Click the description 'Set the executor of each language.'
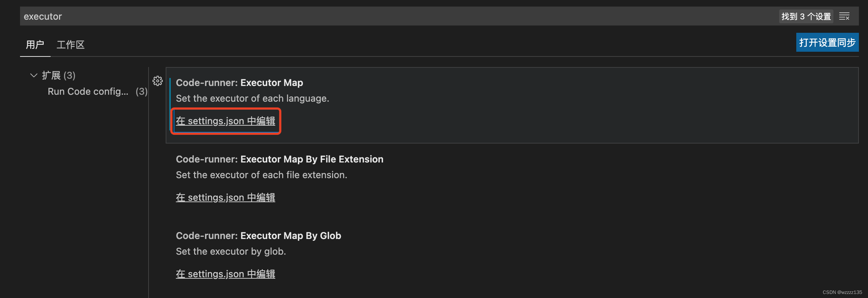Image resolution: width=868 pixels, height=298 pixels. coord(252,98)
